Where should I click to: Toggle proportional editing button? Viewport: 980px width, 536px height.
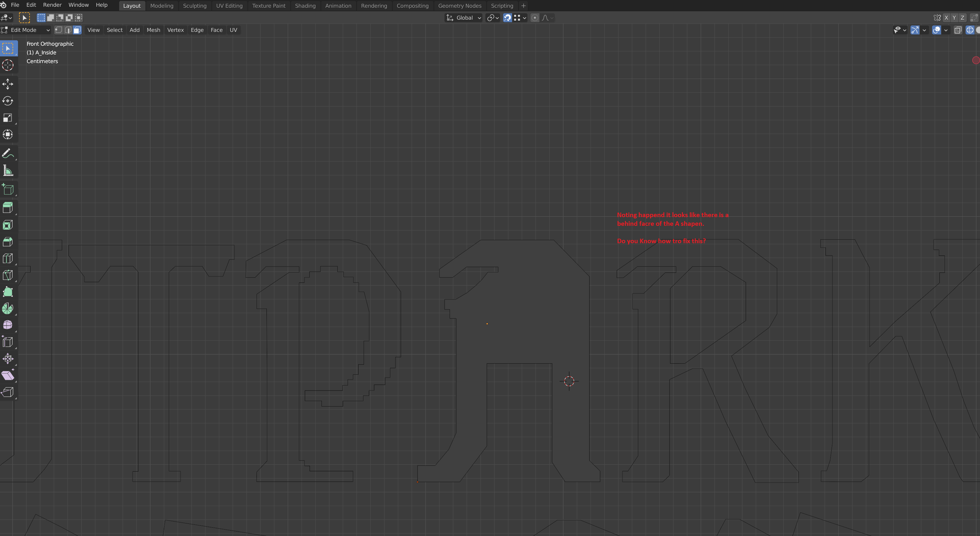(535, 18)
